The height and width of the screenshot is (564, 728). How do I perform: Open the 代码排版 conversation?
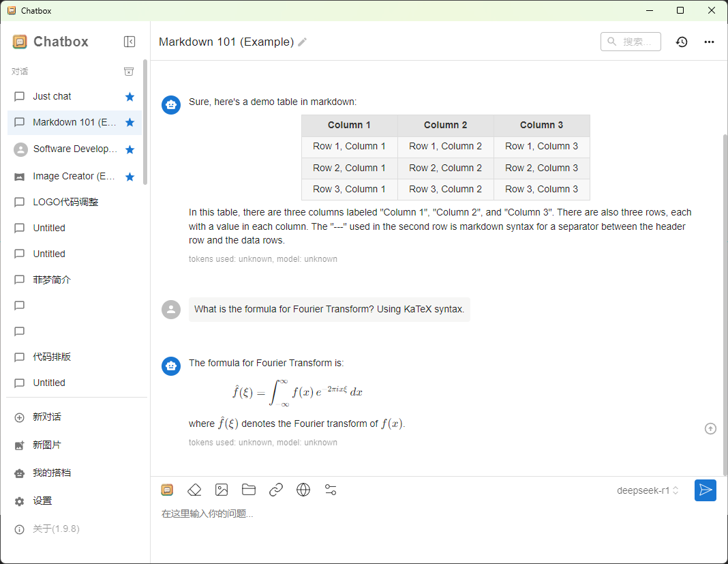pyautogui.click(x=74, y=357)
